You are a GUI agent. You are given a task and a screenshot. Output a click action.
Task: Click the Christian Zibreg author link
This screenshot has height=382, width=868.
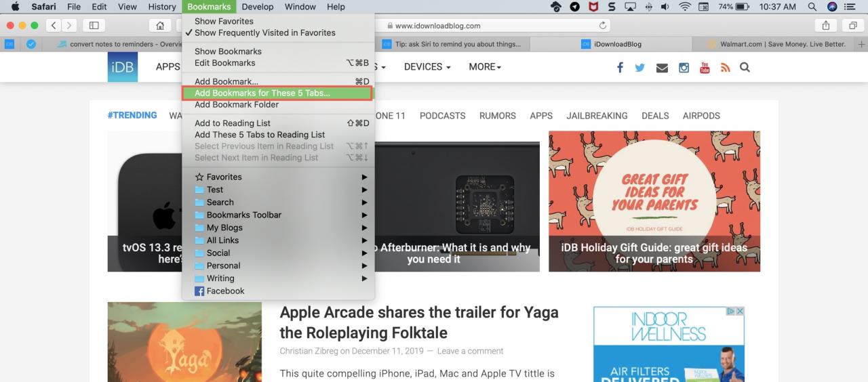(309, 351)
